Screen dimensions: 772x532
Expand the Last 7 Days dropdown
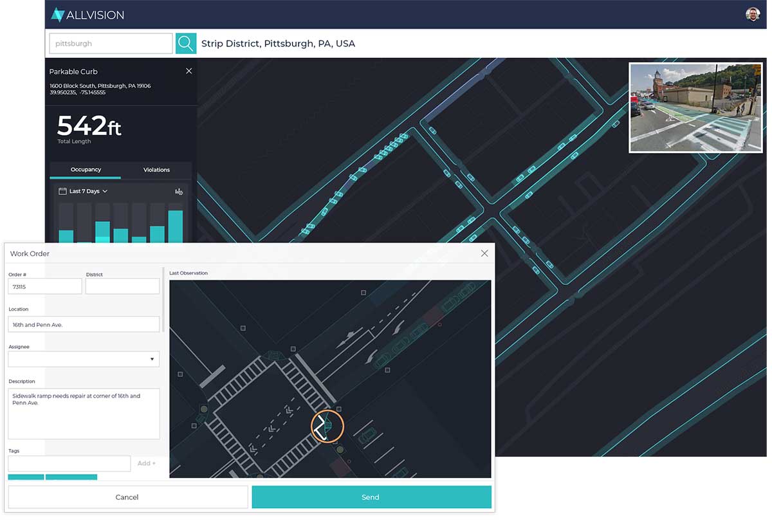(x=88, y=191)
